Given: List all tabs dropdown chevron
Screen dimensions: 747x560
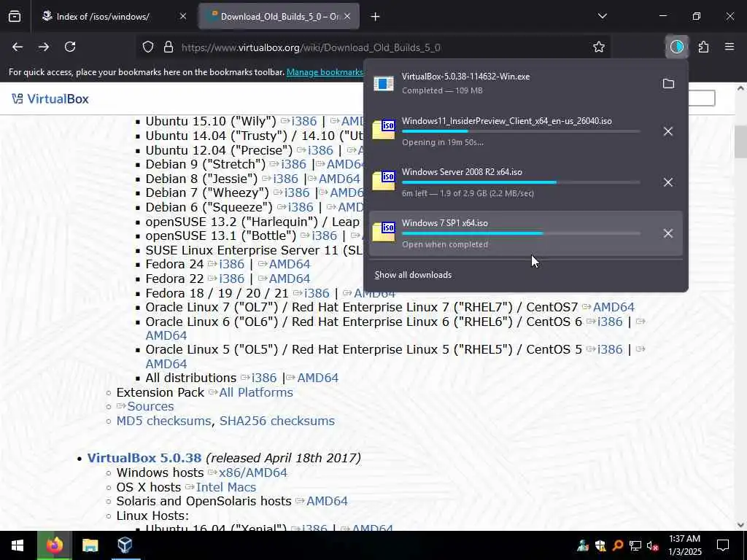Looking at the screenshot, I should pos(602,16).
